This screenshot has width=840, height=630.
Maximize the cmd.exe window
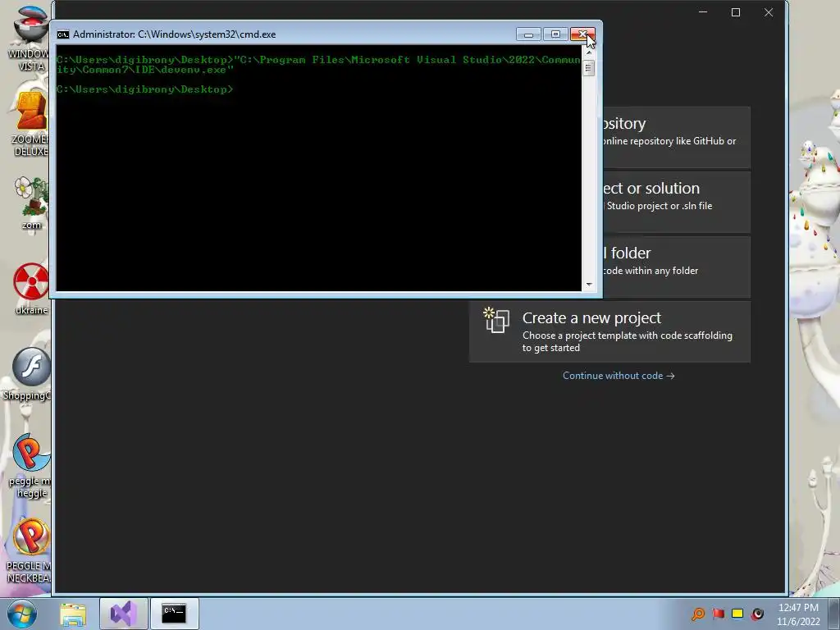tap(555, 34)
